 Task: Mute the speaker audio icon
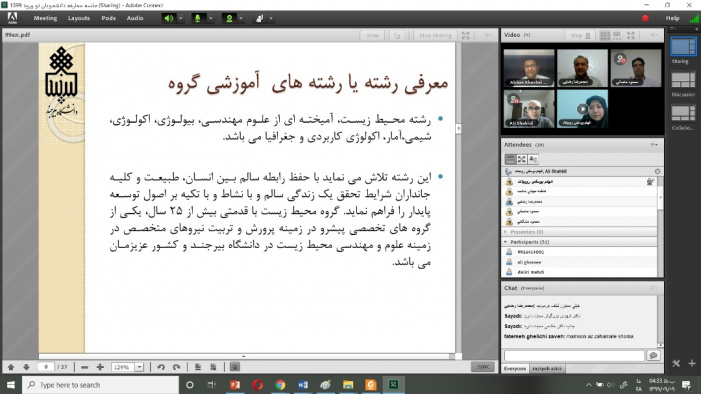click(169, 18)
